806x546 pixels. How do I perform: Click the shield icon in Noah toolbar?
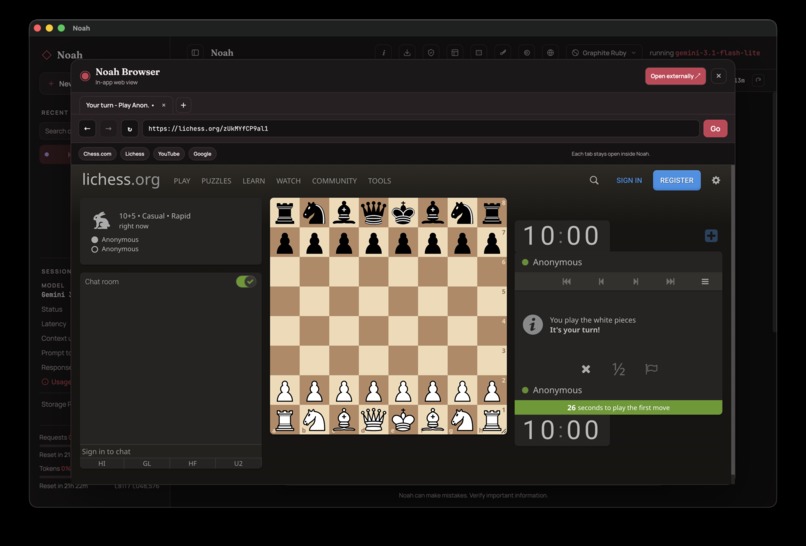pyautogui.click(x=431, y=52)
